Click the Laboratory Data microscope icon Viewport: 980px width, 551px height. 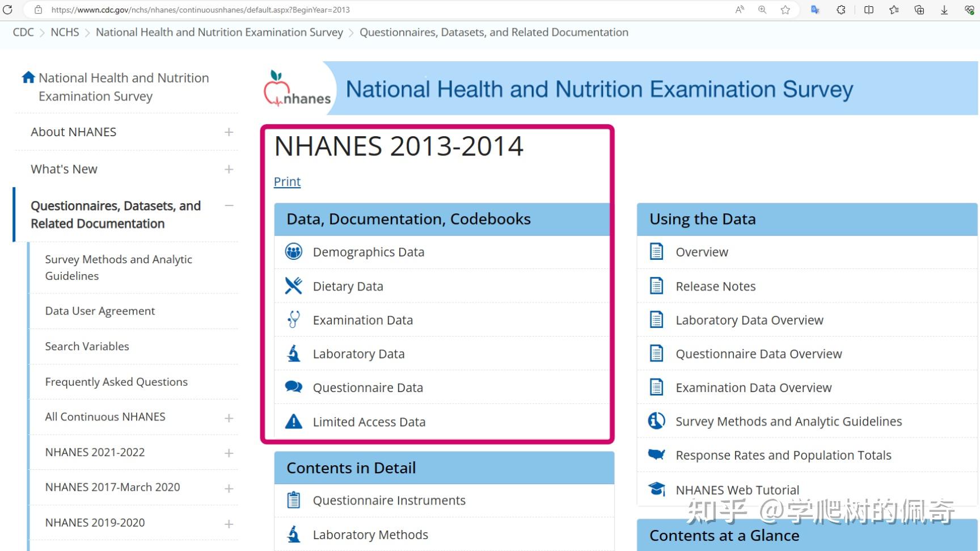[293, 354]
